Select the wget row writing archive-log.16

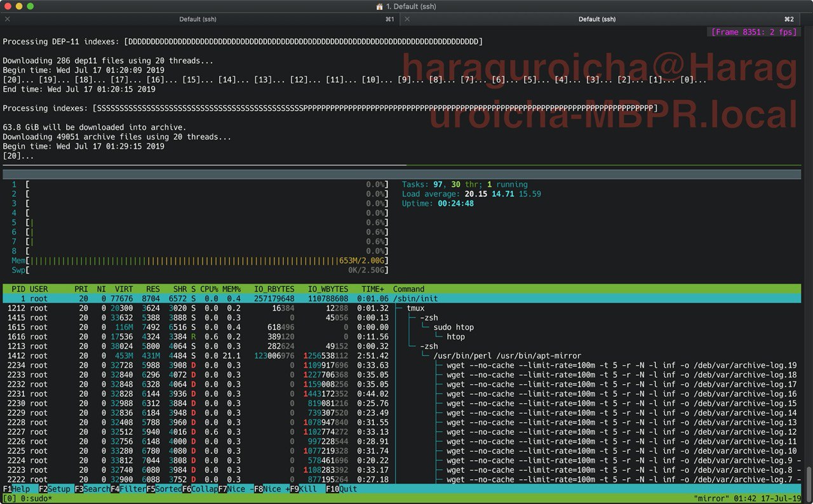coord(401,394)
